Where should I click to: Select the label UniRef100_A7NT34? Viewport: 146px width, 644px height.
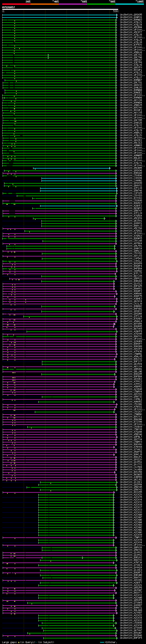[131, 563]
